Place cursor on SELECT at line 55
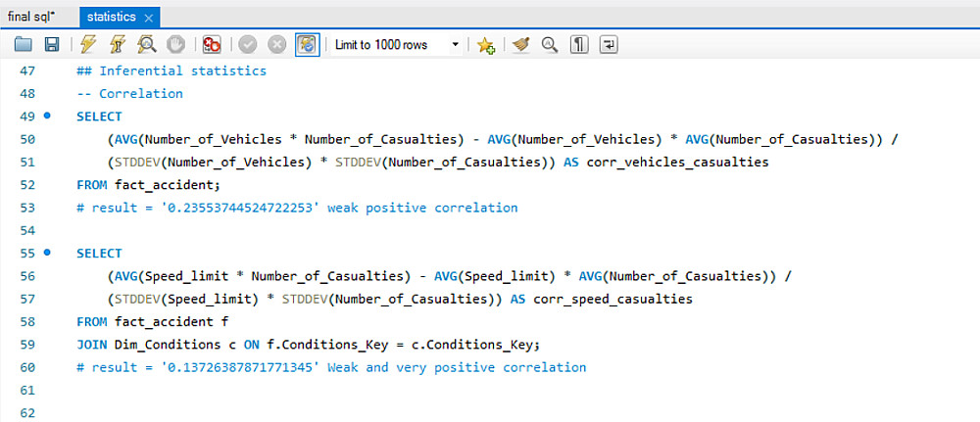980x422 pixels. click(x=99, y=254)
